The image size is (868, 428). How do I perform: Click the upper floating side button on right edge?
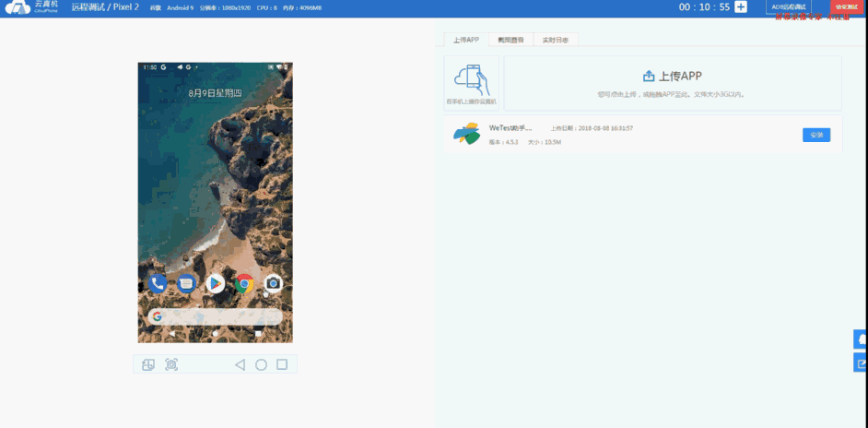861,339
